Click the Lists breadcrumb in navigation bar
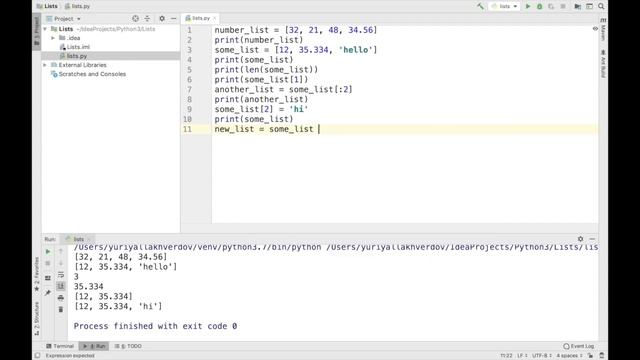This screenshot has width=640, height=360. (x=47, y=6)
